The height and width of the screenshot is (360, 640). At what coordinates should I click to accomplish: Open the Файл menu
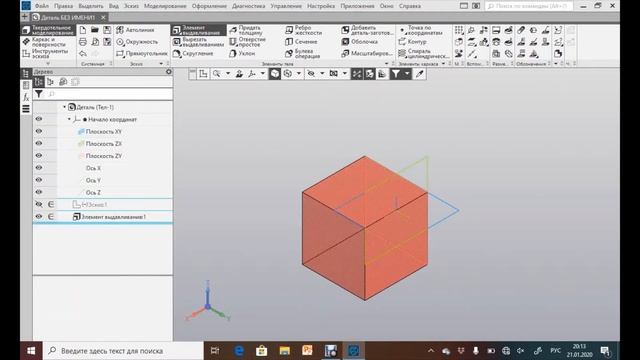coord(42,6)
